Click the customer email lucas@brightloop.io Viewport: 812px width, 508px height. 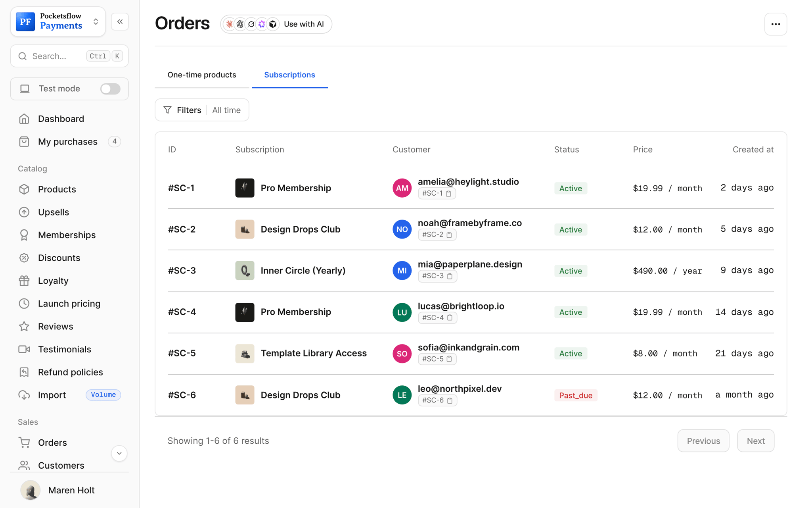coord(461,306)
